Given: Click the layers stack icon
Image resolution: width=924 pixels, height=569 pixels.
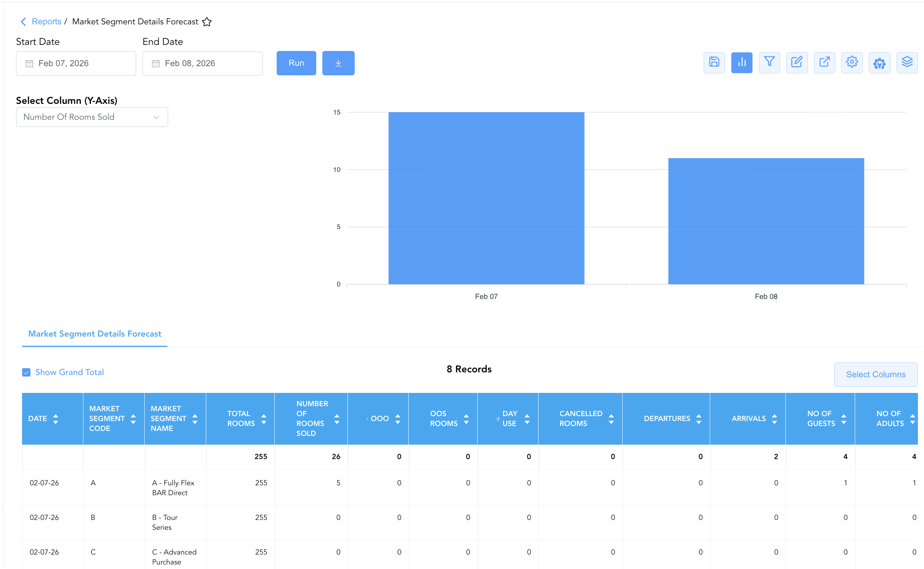Looking at the screenshot, I should pos(907,63).
